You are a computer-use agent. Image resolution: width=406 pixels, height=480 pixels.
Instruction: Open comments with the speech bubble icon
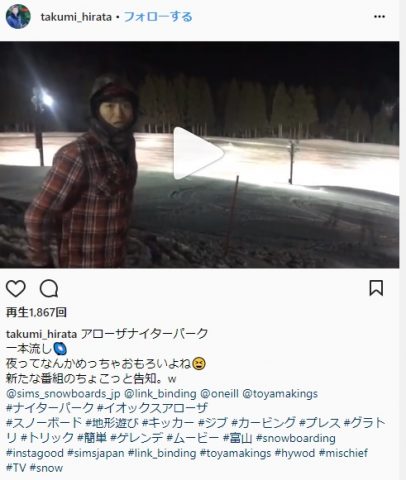coord(49,288)
